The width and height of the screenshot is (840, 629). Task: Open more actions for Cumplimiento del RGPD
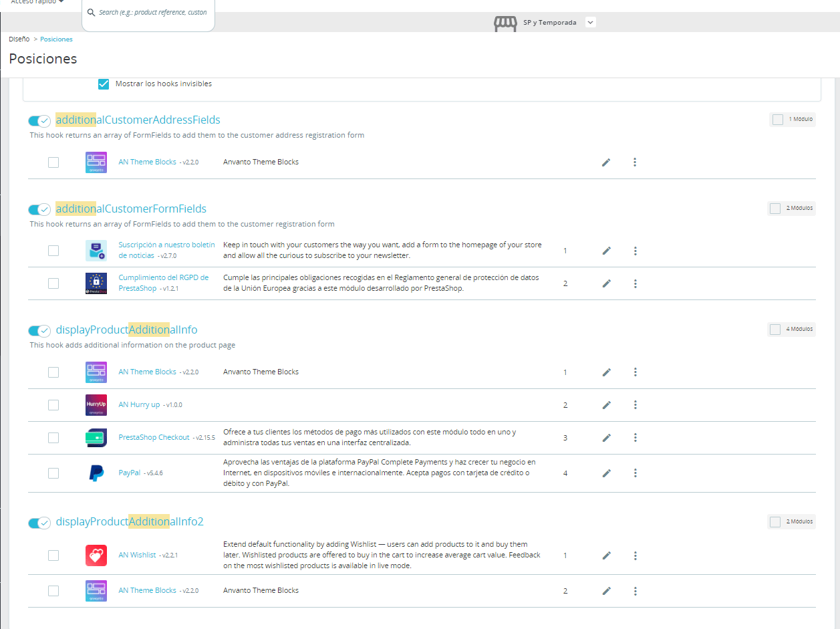pyautogui.click(x=635, y=283)
